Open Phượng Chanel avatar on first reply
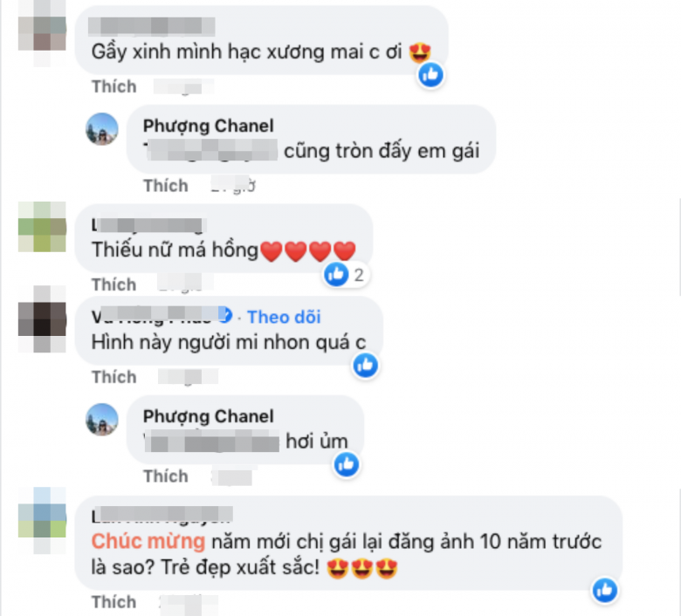 click(102, 129)
